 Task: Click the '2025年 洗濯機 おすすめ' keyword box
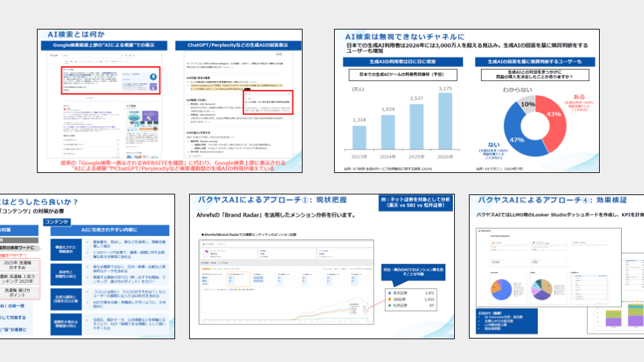pos(21,265)
